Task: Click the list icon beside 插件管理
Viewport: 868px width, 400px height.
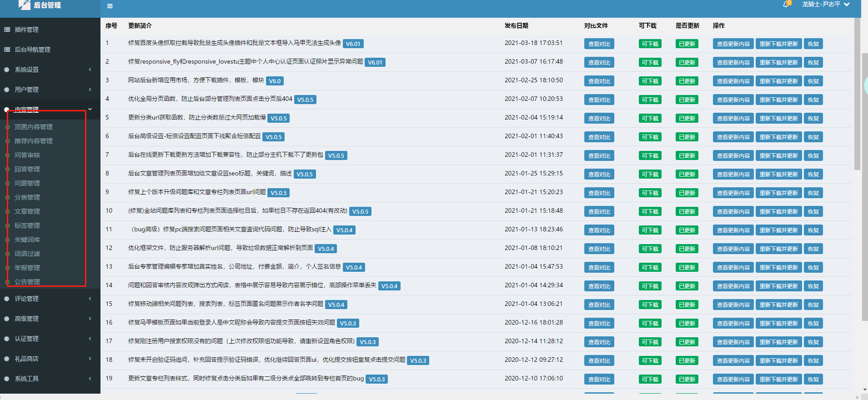Action: 7,30
